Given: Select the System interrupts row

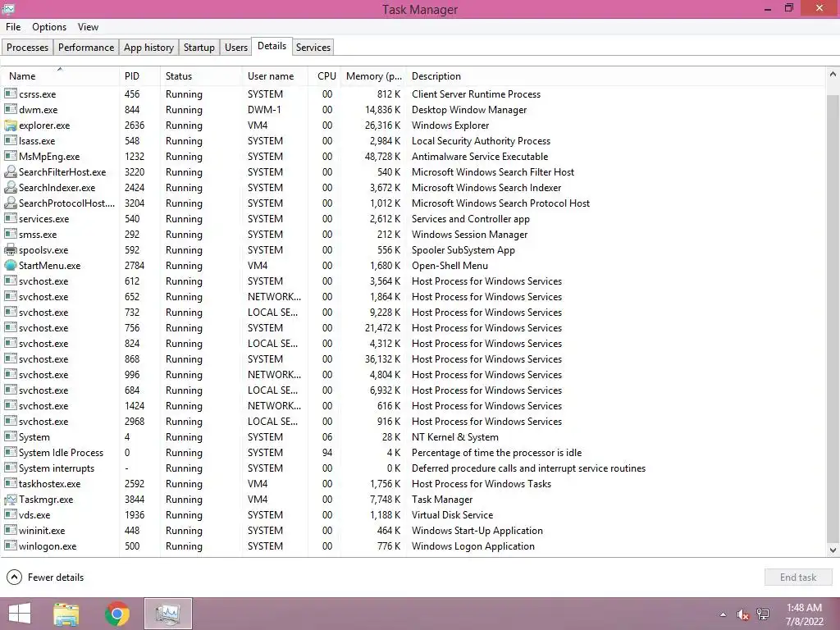Looking at the screenshot, I should coord(413,468).
